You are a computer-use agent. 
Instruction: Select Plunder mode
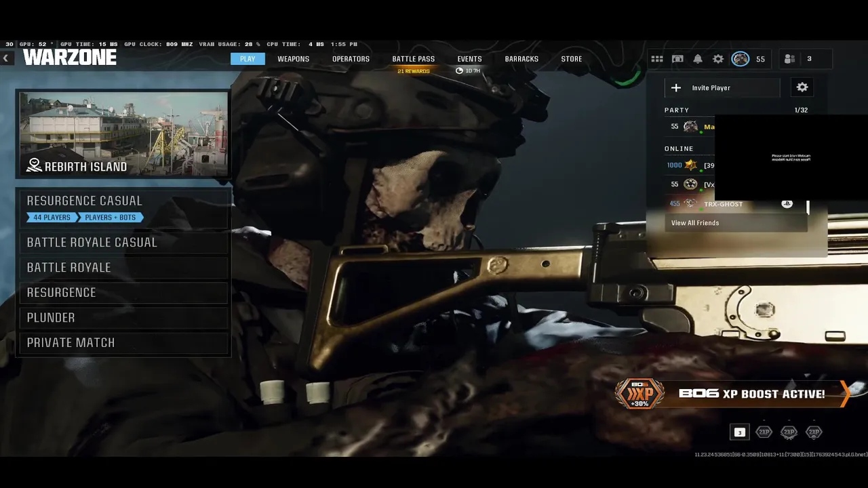(x=123, y=317)
